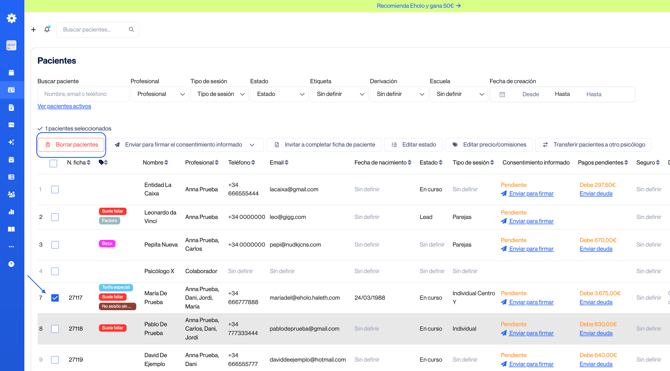Click the Editar precio/comisiones button
This screenshot has height=371, width=670.
click(x=489, y=145)
